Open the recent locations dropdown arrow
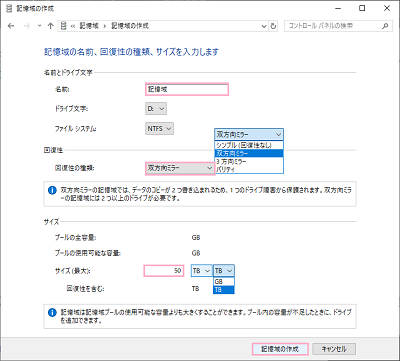Viewport: 400px width, 361px height. (40, 26)
